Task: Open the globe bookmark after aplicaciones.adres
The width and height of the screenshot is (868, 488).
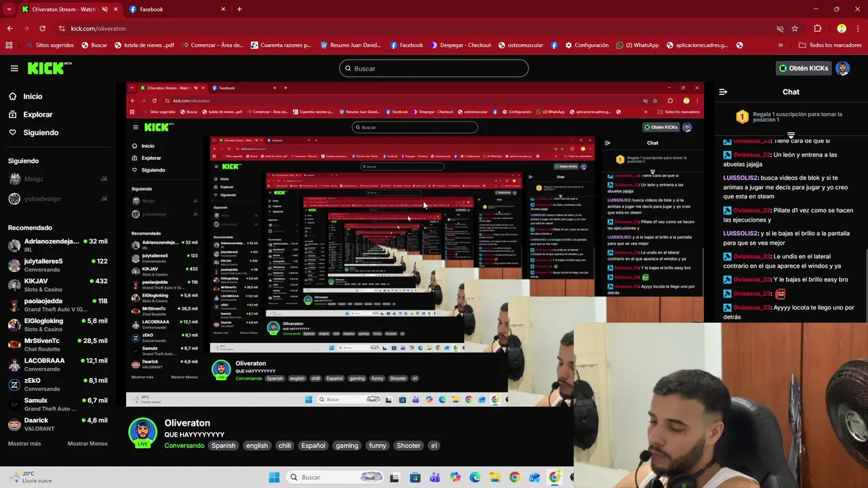Action: pos(739,45)
